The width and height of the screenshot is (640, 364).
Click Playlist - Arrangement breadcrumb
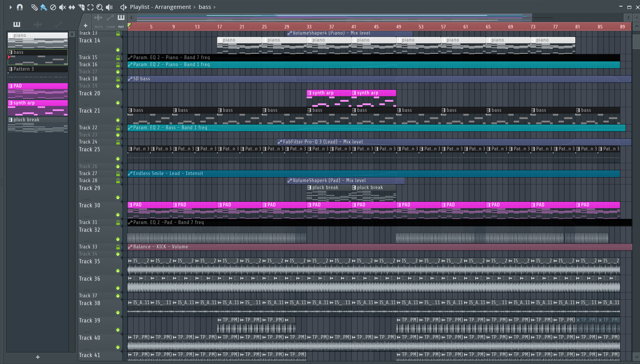point(160,7)
